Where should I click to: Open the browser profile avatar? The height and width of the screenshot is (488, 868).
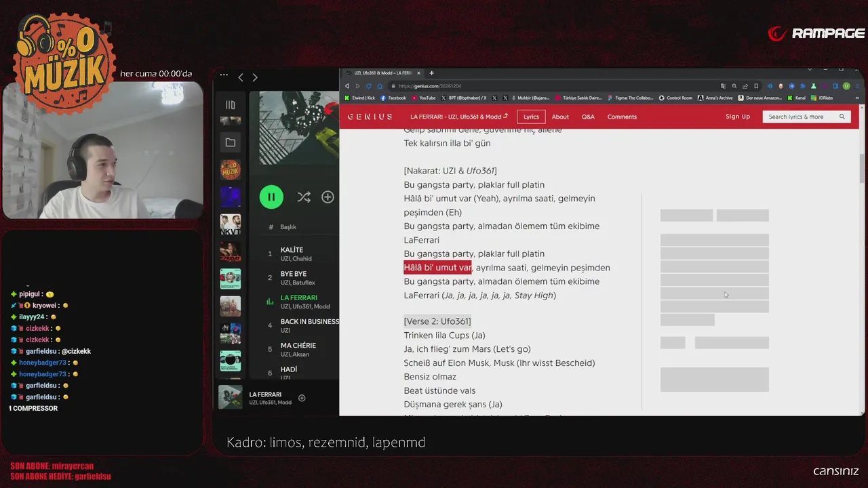tap(846, 86)
